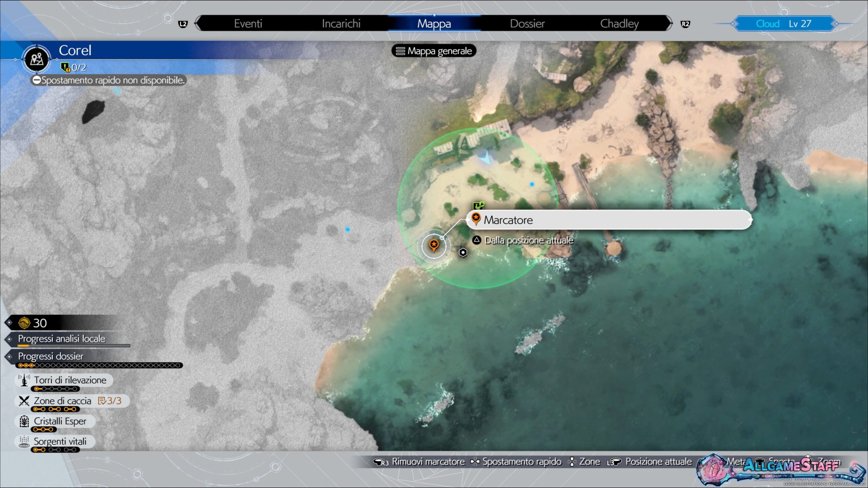Click the R3 stick icon

pos(381,462)
